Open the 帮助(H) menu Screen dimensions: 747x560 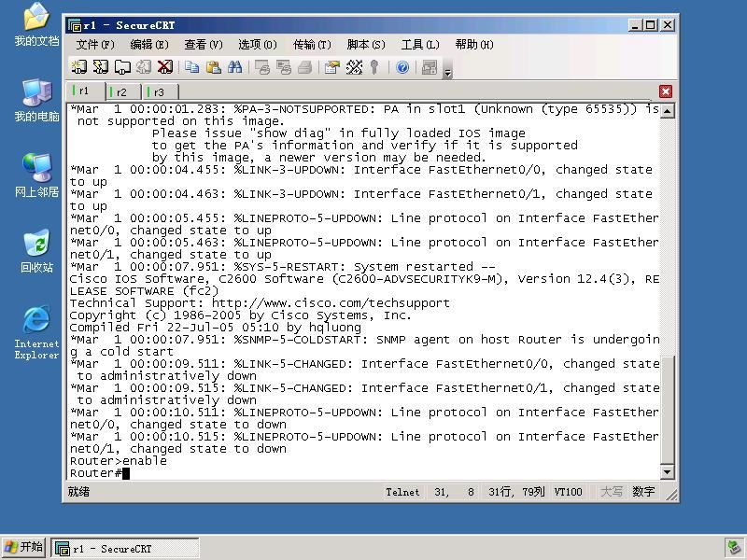(x=474, y=45)
